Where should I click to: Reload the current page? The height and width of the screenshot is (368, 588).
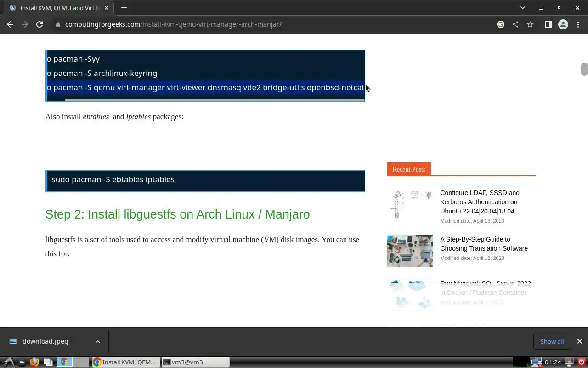click(40, 24)
